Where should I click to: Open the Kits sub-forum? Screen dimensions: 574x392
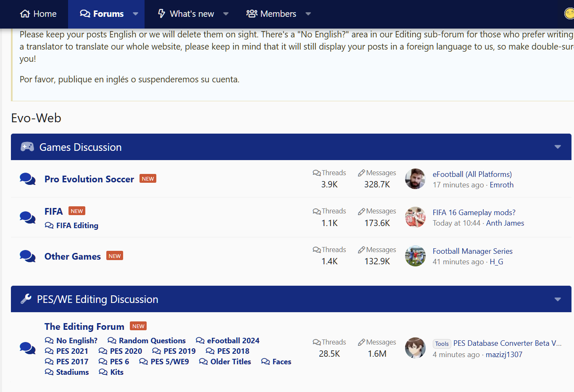click(117, 372)
